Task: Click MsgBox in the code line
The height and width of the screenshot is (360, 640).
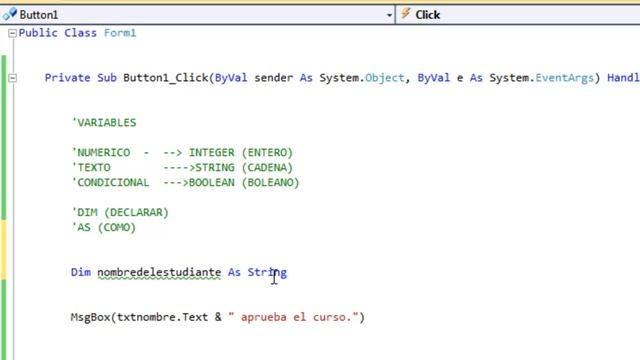Action: tap(91, 317)
